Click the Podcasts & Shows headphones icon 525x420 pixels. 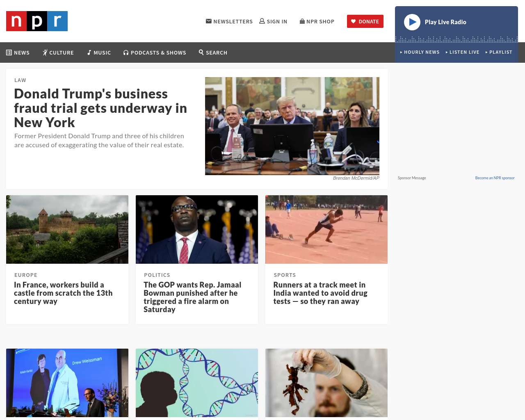point(126,52)
